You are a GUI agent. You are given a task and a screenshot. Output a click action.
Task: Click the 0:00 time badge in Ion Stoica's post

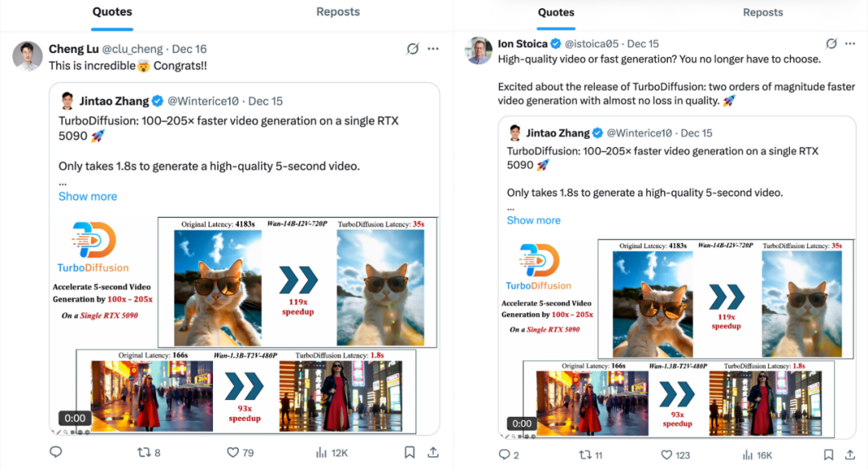(x=522, y=424)
